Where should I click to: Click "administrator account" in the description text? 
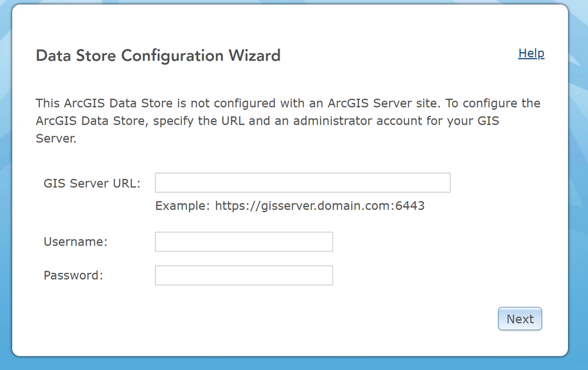[x=334, y=122]
